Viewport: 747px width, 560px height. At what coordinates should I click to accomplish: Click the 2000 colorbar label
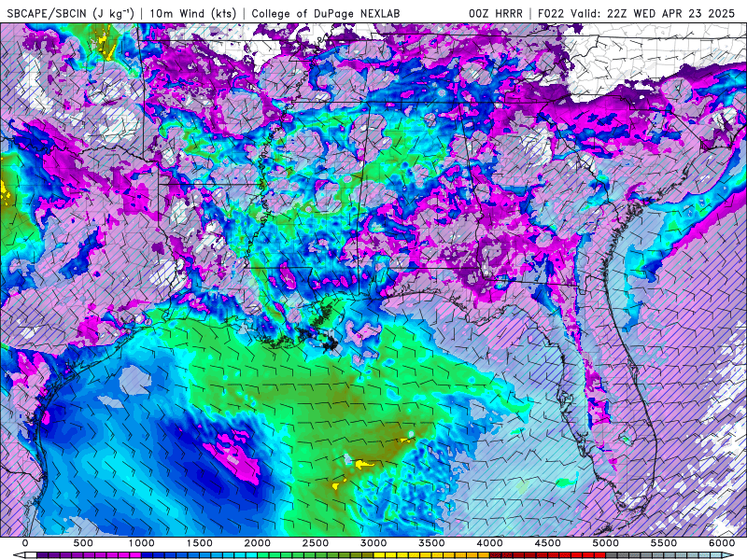tap(258, 543)
